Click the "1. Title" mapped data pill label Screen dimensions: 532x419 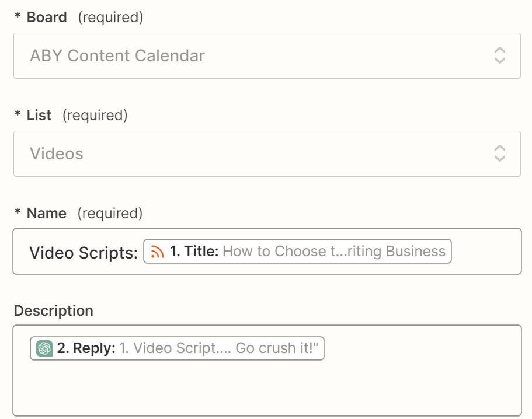(194, 252)
